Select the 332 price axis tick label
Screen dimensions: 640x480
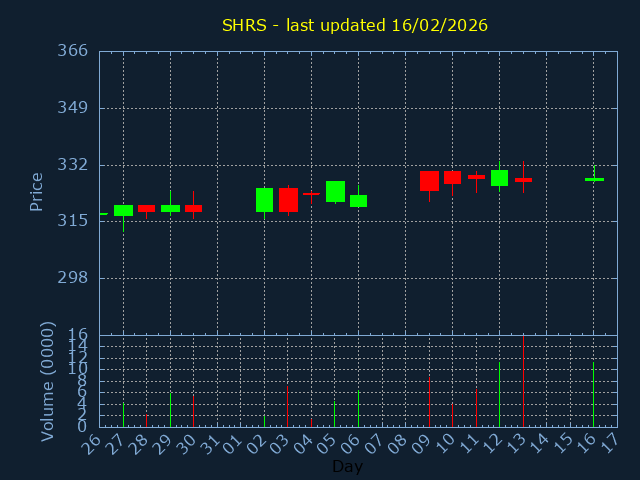[72, 164]
